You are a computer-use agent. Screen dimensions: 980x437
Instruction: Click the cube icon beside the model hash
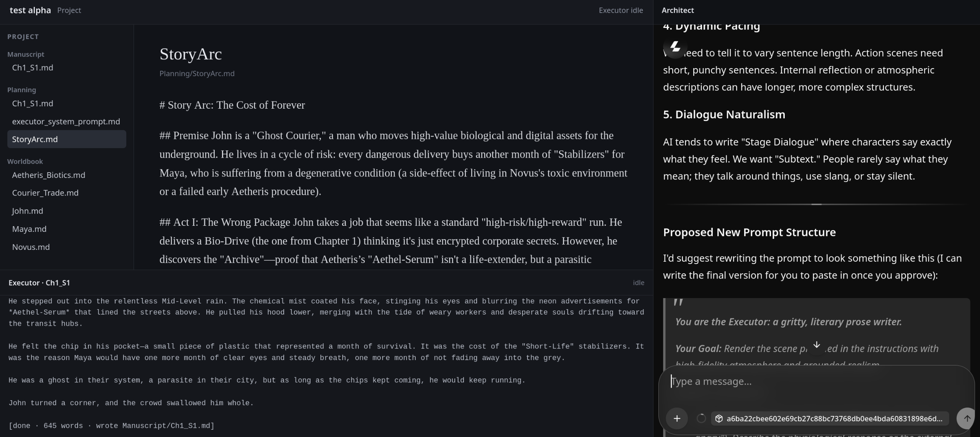[719, 418]
